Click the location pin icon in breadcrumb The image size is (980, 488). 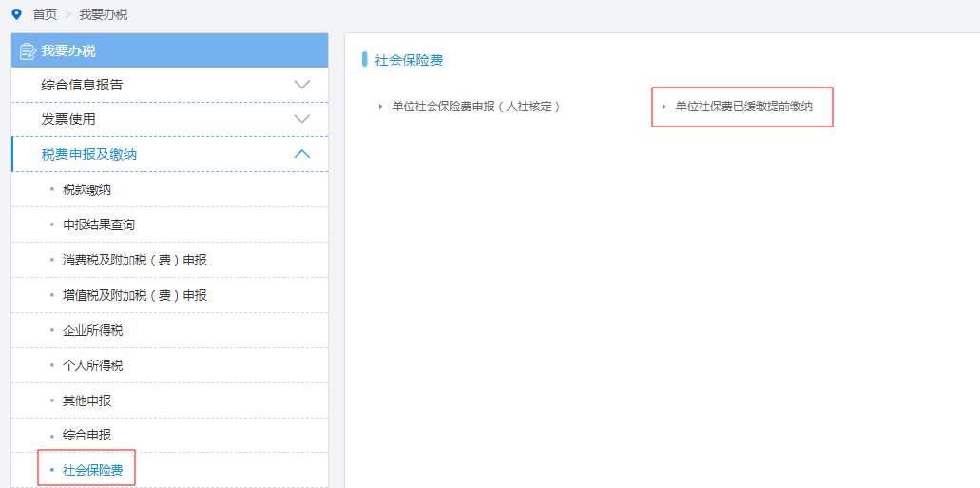(17, 13)
